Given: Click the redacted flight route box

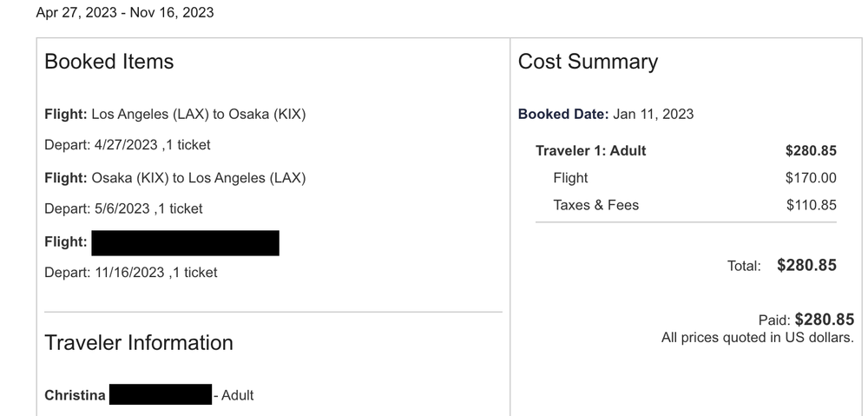Looking at the screenshot, I should pos(185,242).
